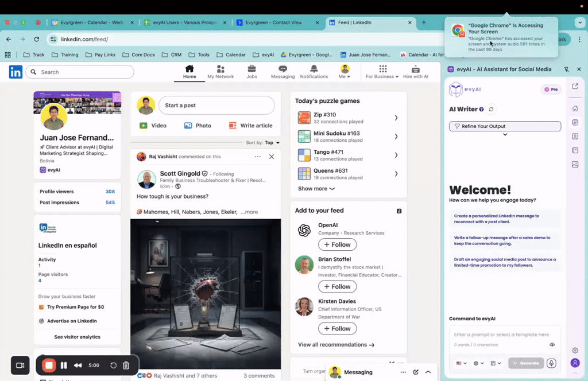
Task: Start writing an article
Action: point(250,126)
